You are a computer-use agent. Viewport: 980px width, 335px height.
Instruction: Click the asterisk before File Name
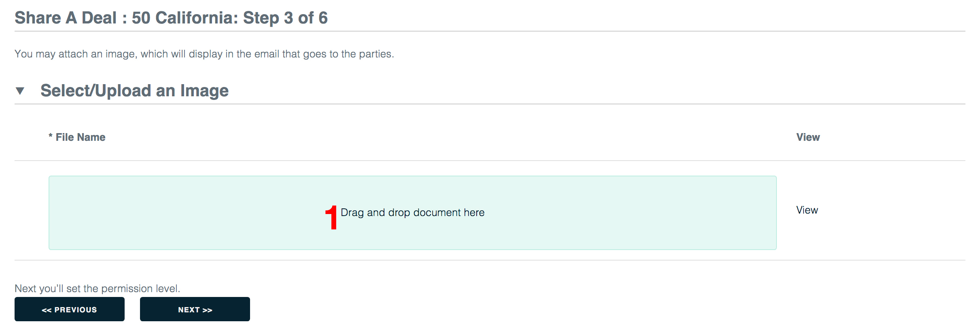[x=51, y=136]
